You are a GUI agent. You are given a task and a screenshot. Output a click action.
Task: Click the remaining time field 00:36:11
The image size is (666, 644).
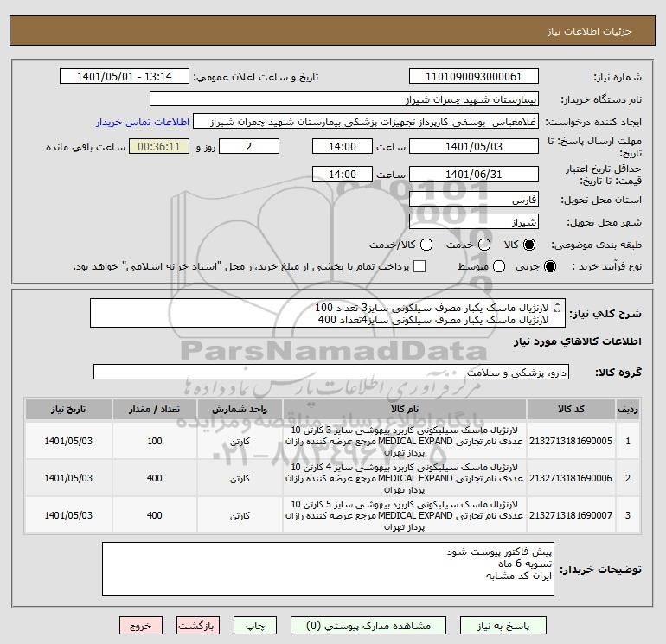point(159,147)
